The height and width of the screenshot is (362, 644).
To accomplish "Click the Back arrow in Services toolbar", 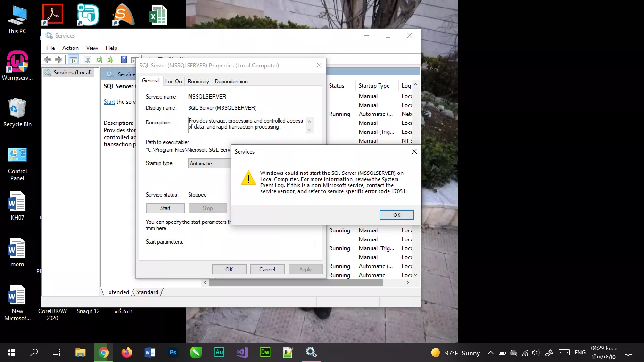I will click(48, 59).
